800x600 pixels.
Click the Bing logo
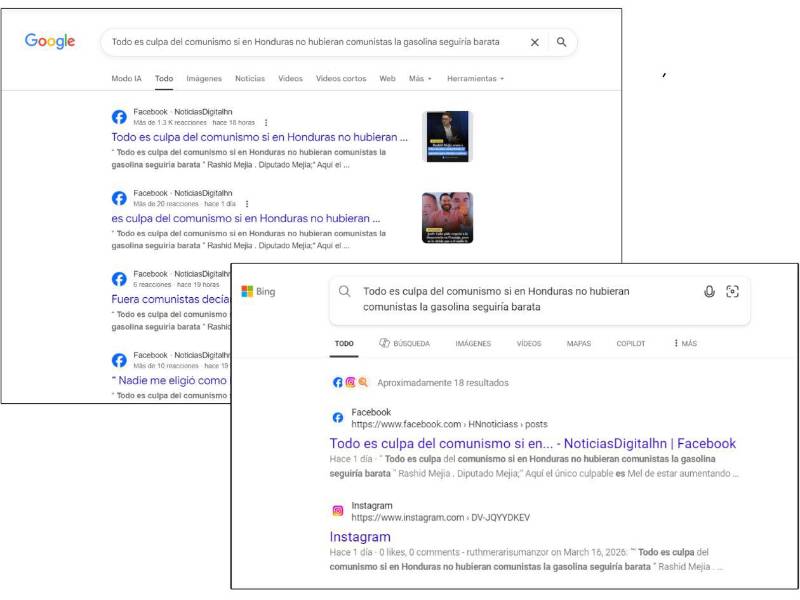tap(258, 289)
